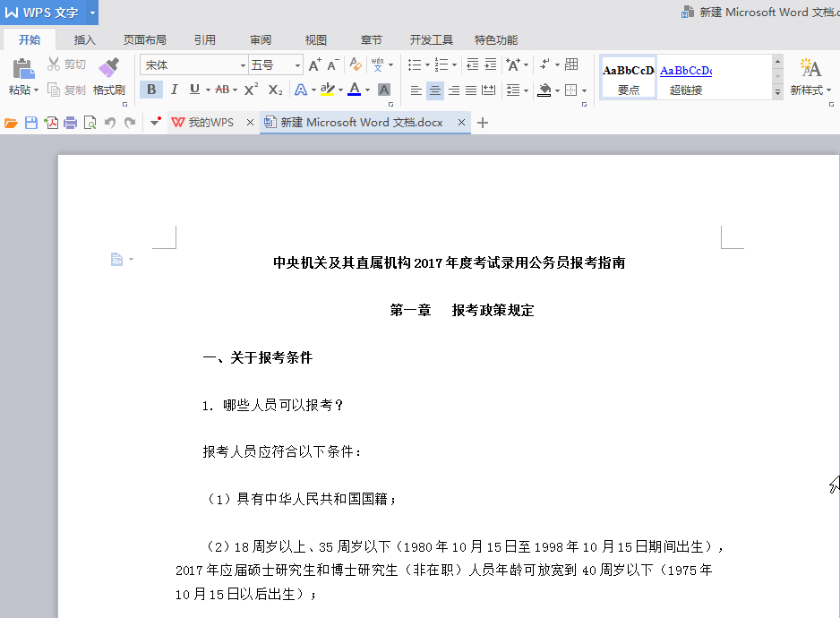Screen dimensions: 840x618
Task: Click the Format Painter (格式刷) brush icon
Action: pos(108,68)
